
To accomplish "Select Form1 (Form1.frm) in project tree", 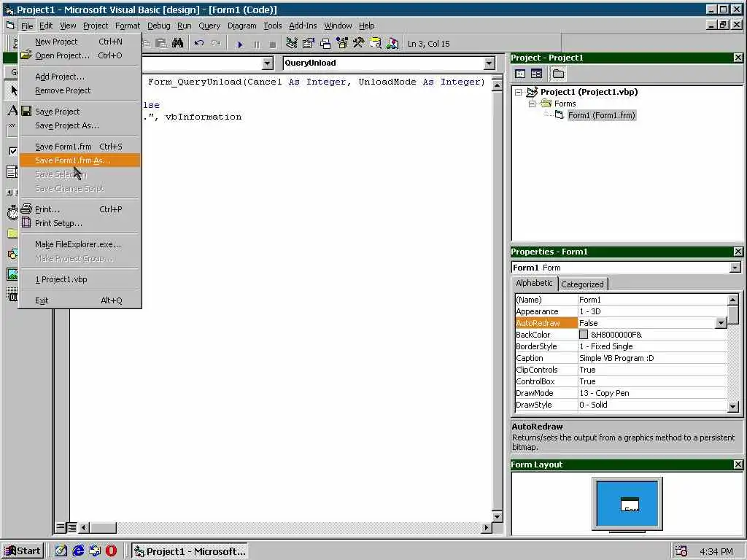I will point(601,115).
